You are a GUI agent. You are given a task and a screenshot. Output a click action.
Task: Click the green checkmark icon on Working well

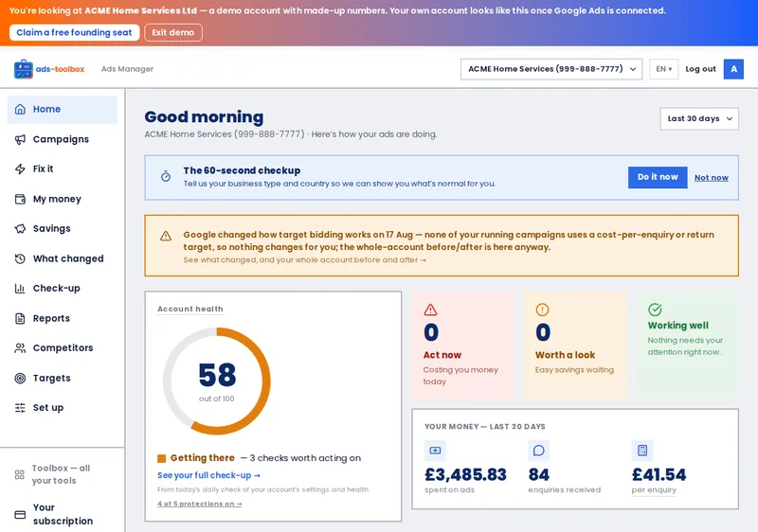click(x=655, y=310)
